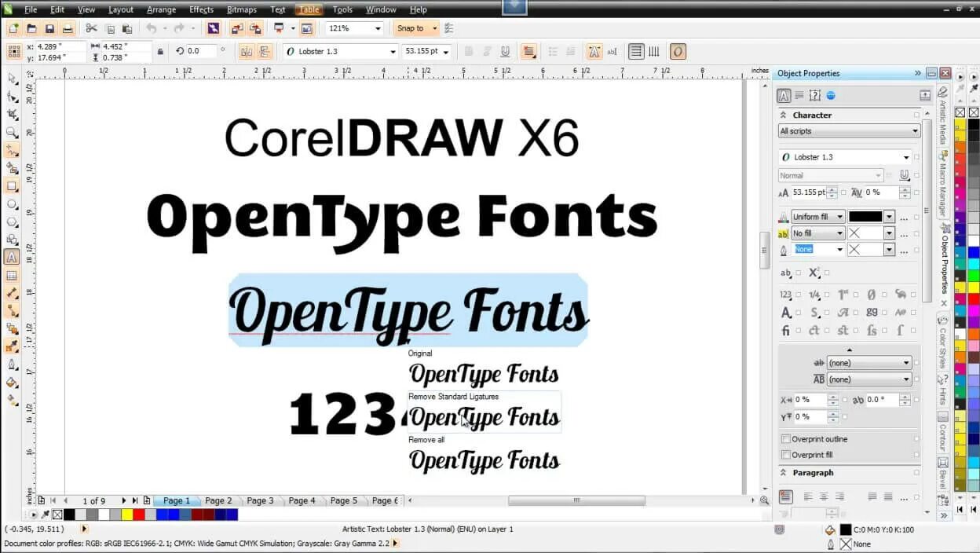Enable the Overprint outline checkbox
980x553 pixels.
[x=786, y=439]
